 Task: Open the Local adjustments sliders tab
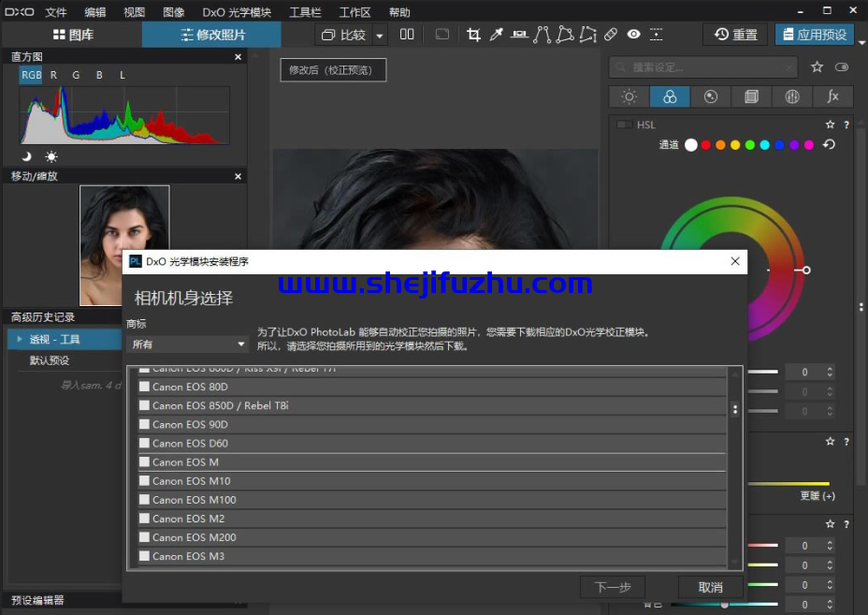pyautogui.click(x=792, y=97)
